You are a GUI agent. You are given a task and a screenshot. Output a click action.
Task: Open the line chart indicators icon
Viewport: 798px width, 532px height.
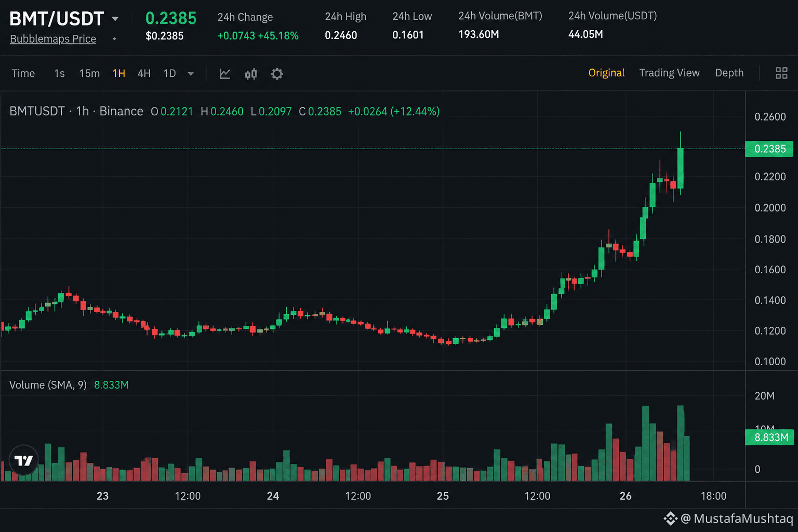point(225,74)
